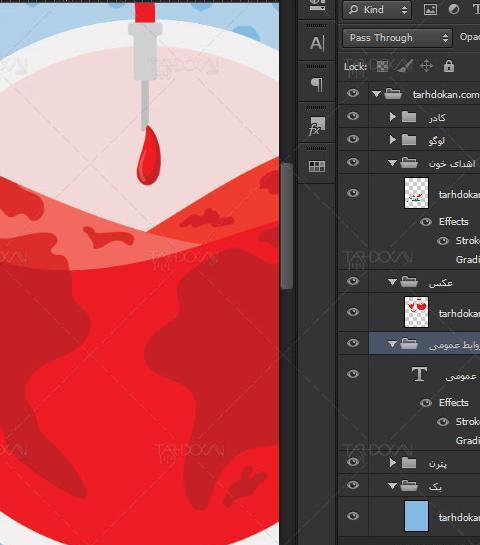The height and width of the screenshot is (545, 480).
Task: Select the کادر group folder icon
Action: click(409, 117)
